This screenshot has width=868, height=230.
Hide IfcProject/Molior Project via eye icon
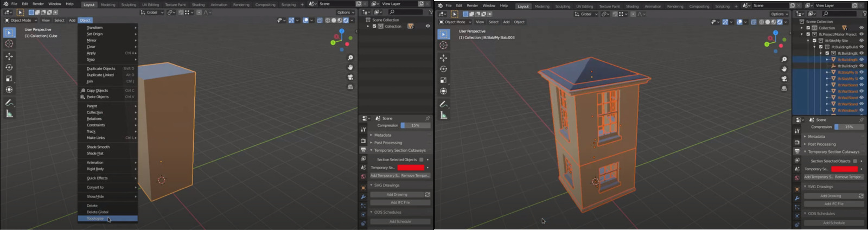[861, 34]
